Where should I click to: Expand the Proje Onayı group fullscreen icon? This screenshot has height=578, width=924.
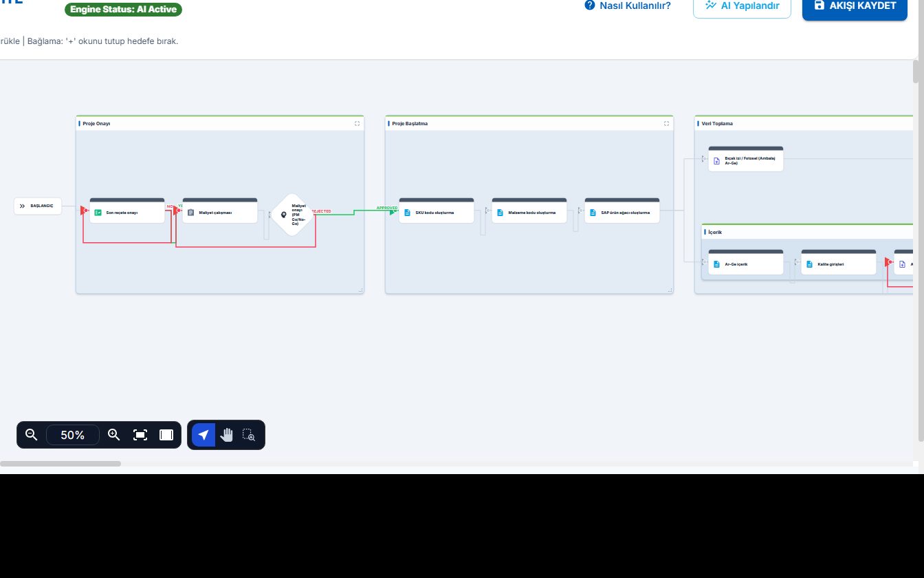click(357, 124)
